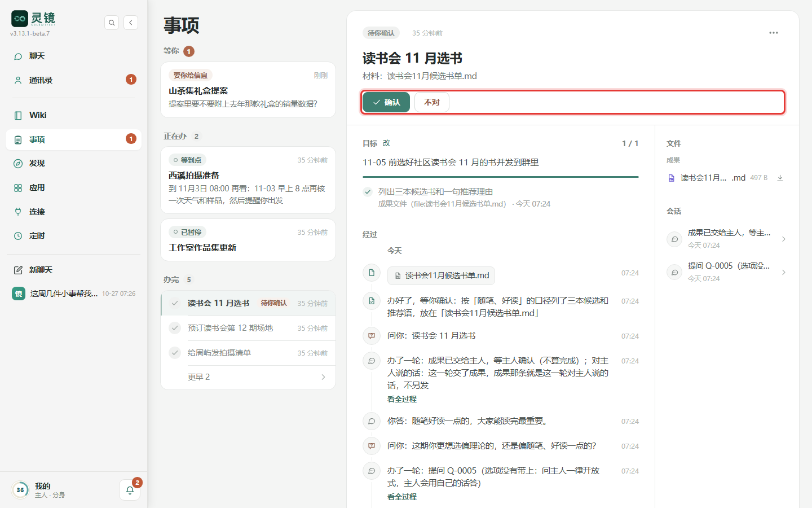This screenshot has width=812, height=508.
Task: Open conversation 提问 Q-0005（选项没...
Action: click(727, 272)
